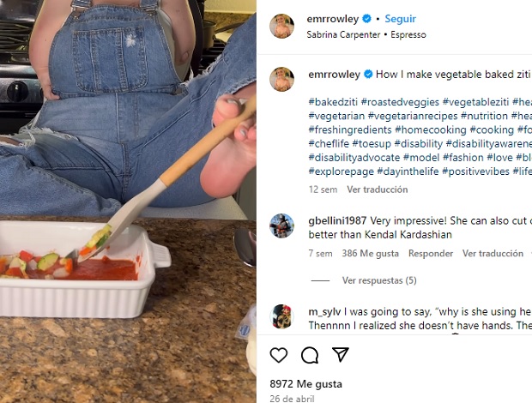Reply to gbellini1987 with Responder
Viewport: 532px width, 403px height.
[x=431, y=254]
